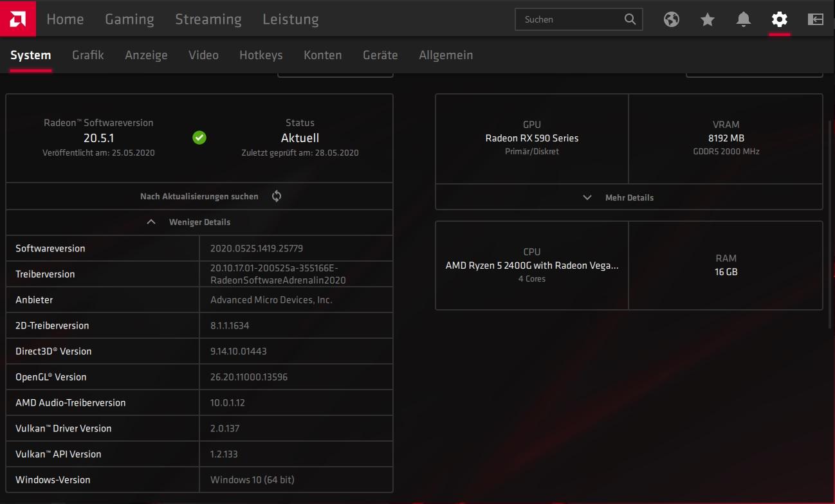
Task: Click Radeon software version 20.5.1
Action: pos(98,138)
